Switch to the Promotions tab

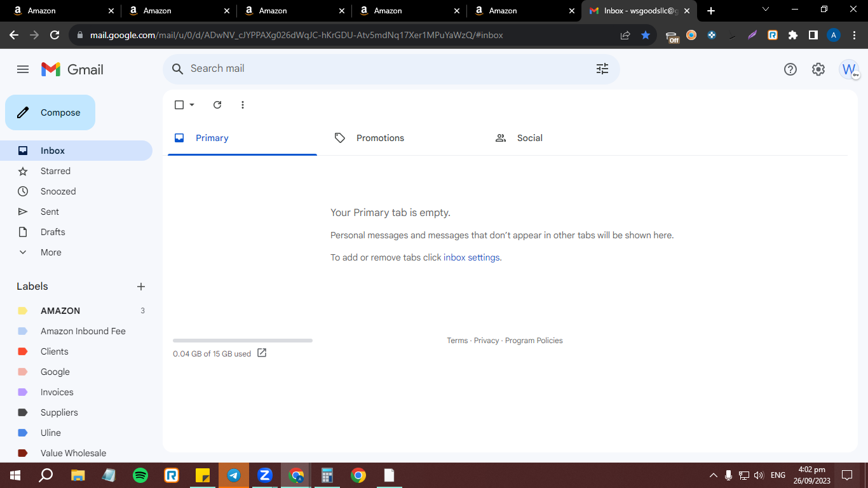point(403,138)
